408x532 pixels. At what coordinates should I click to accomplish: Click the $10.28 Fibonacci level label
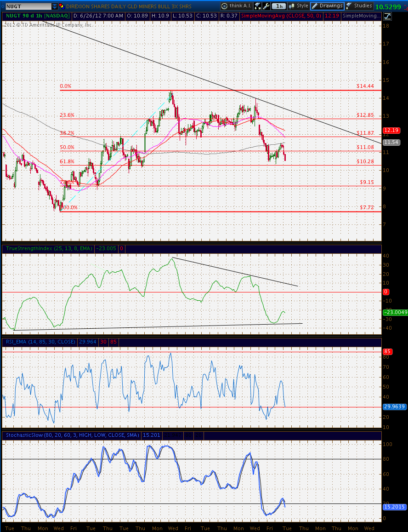pyautogui.click(x=365, y=161)
